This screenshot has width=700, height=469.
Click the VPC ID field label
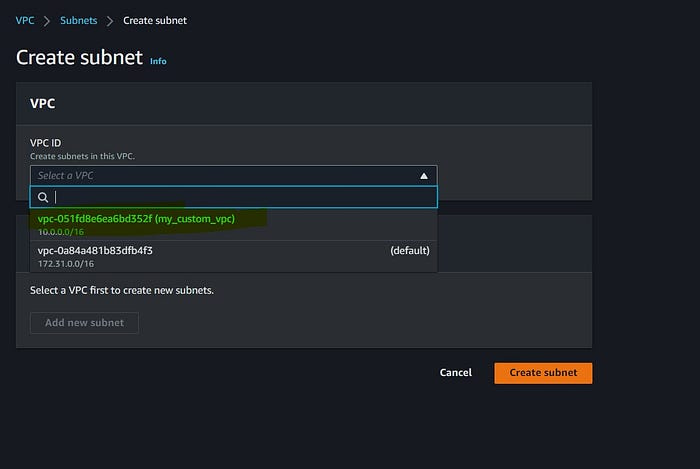(x=46, y=143)
